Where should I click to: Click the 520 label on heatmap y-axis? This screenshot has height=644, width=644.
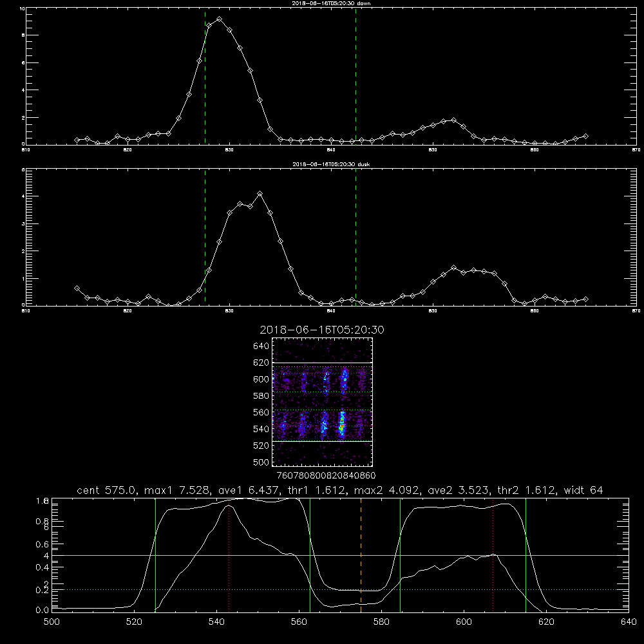point(261,446)
